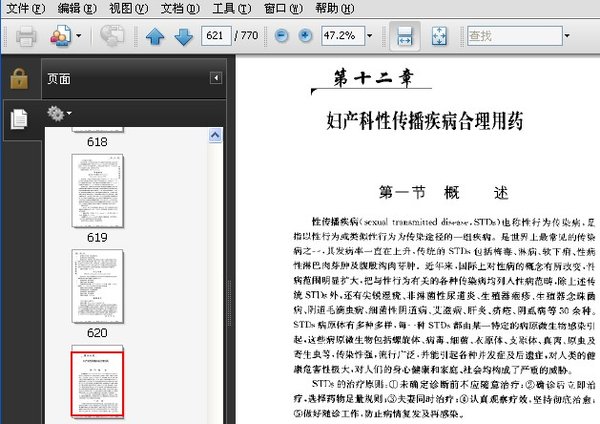The height and width of the screenshot is (424, 600).
Task: Click the page number field showing 621
Action: [x=216, y=36]
